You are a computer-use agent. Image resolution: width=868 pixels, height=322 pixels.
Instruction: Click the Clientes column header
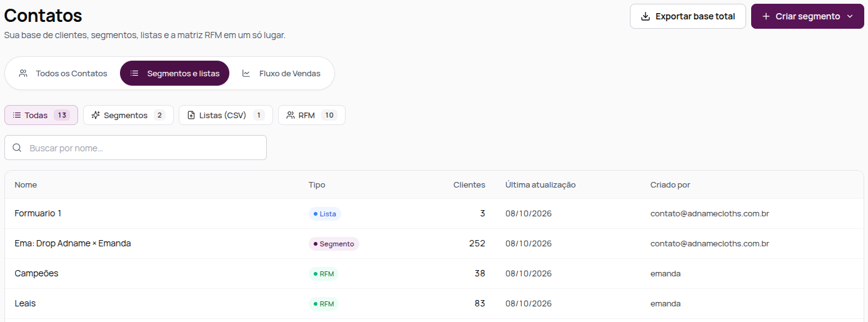coord(469,185)
